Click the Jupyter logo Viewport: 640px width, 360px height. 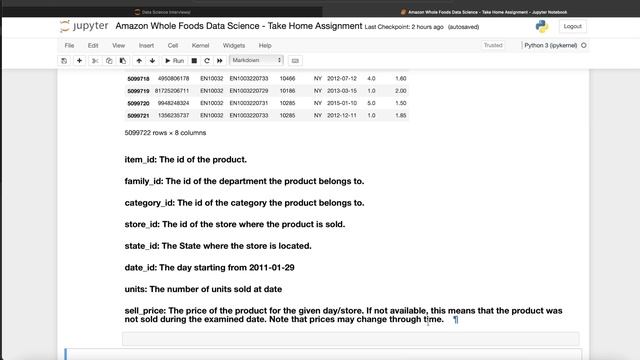tap(84, 26)
